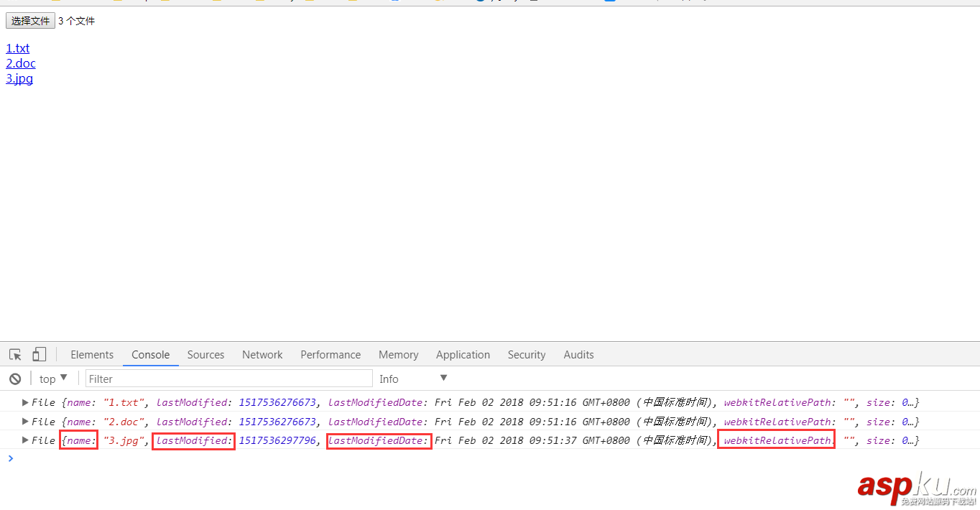Switch to the Sources tab
This screenshot has height=510, width=980.
(x=205, y=355)
